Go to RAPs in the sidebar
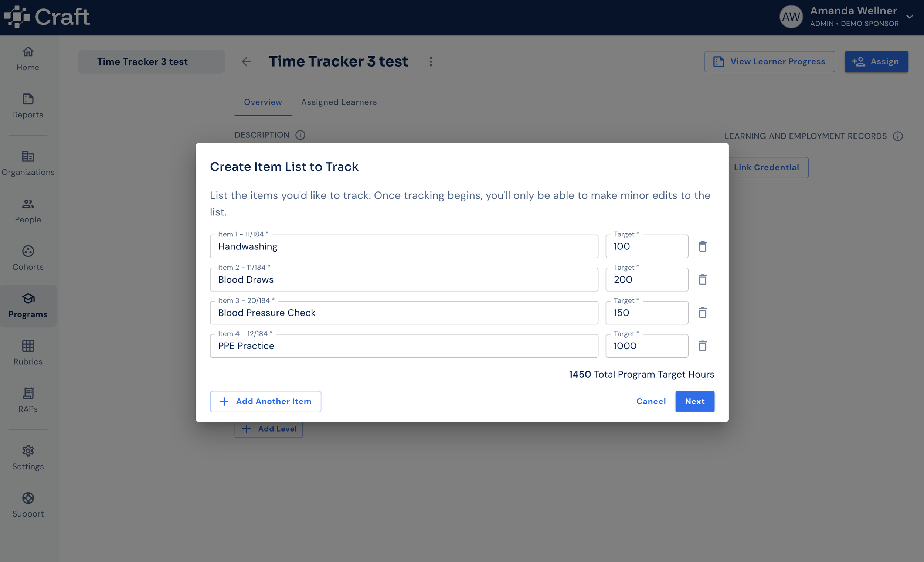Screen dimensions: 924x562 click(x=28, y=400)
